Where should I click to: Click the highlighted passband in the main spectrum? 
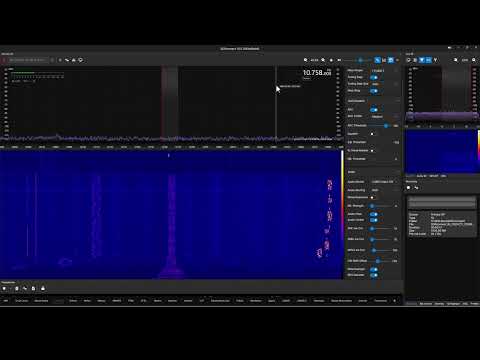170,102
